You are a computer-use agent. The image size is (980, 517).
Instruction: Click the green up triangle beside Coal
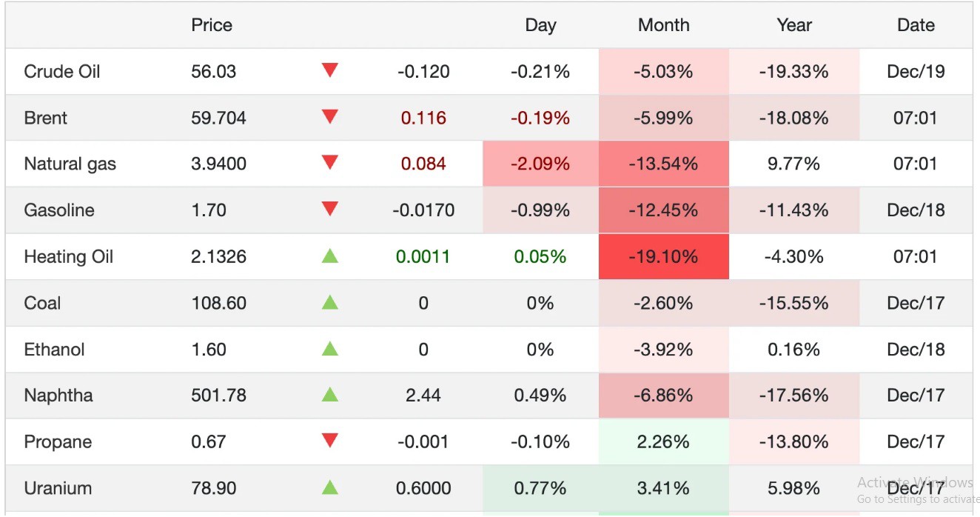pyautogui.click(x=330, y=302)
